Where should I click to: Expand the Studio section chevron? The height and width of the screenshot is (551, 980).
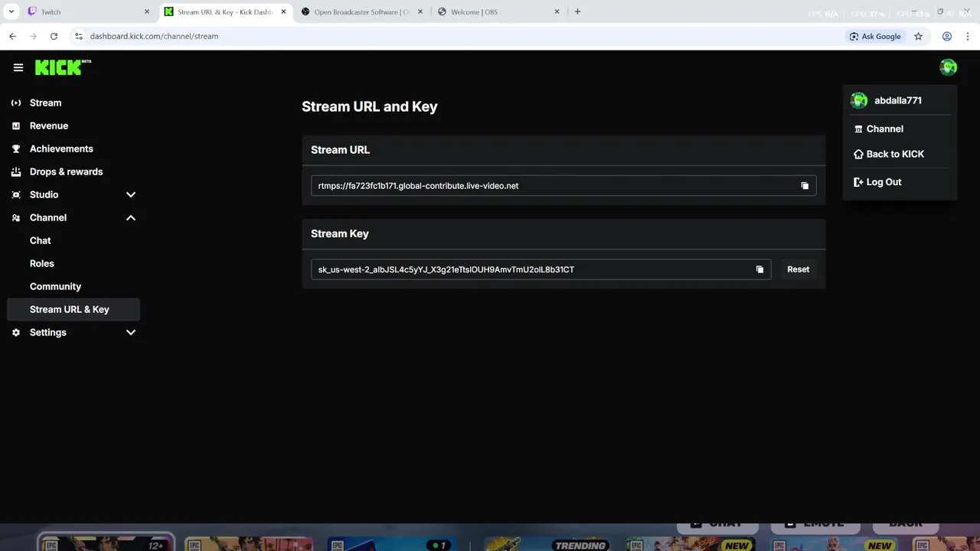pos(131,194)
